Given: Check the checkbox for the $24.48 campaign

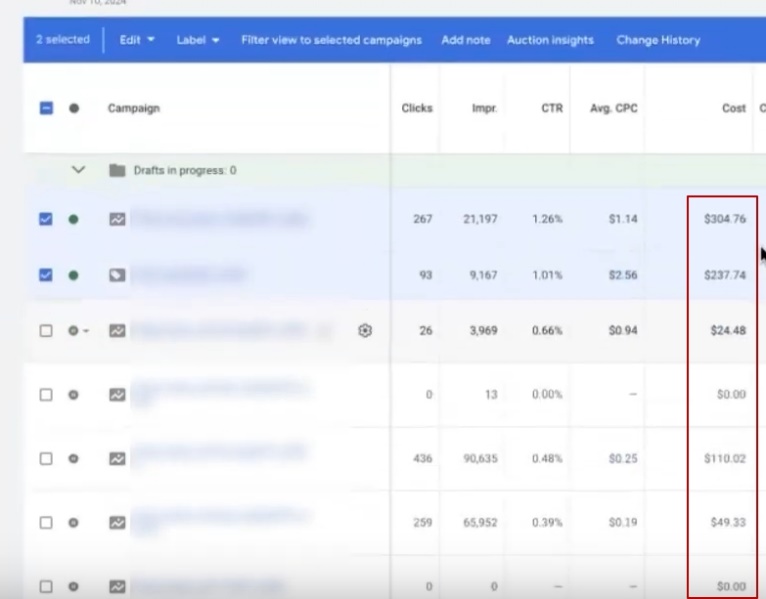Looking at the screenshot, I should [x=46, y=330].
